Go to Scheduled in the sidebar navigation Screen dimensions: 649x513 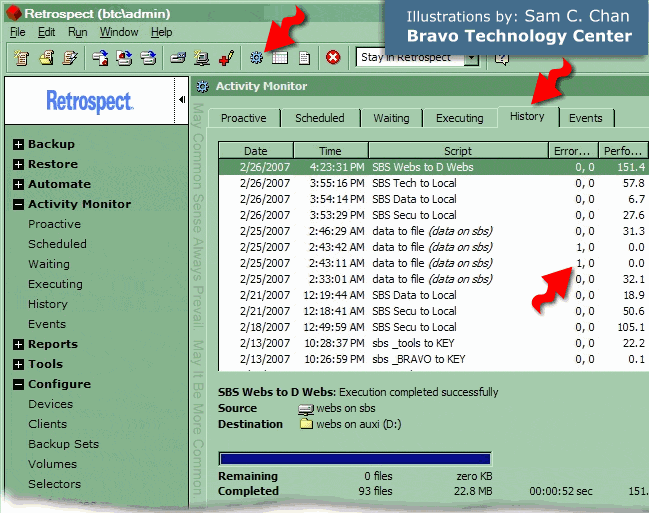point(57,244)
